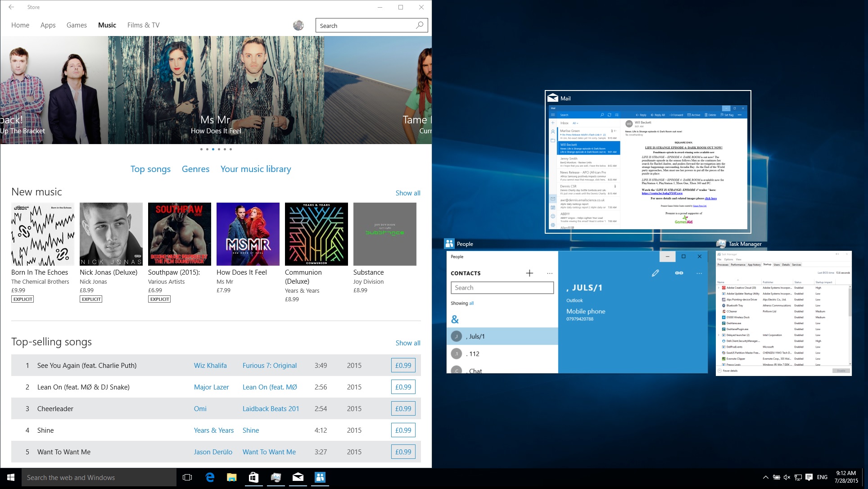
Task: Open the View menu in Task Manager
Action: click(x=739, y=260)
